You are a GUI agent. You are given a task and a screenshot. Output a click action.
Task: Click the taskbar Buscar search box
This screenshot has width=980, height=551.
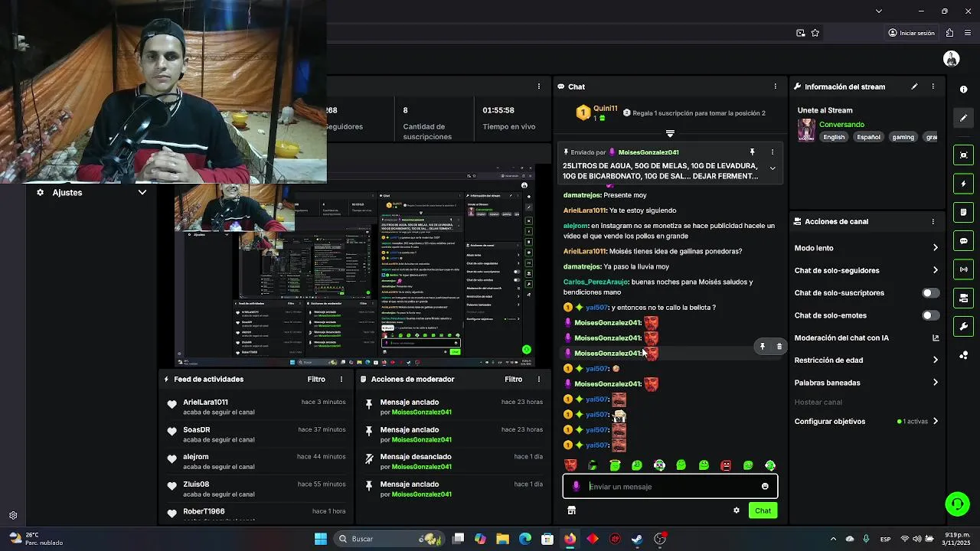click(x=390, y=539)
